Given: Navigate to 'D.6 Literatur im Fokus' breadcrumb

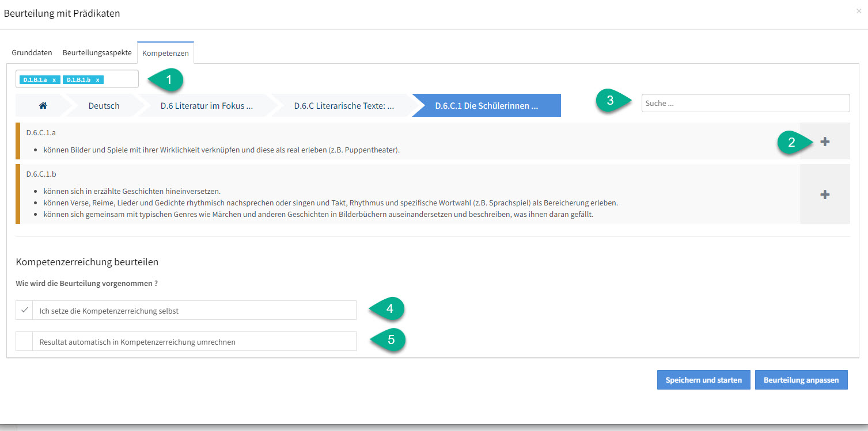Looking at the screenshot, I should click(x=206, y=106).
